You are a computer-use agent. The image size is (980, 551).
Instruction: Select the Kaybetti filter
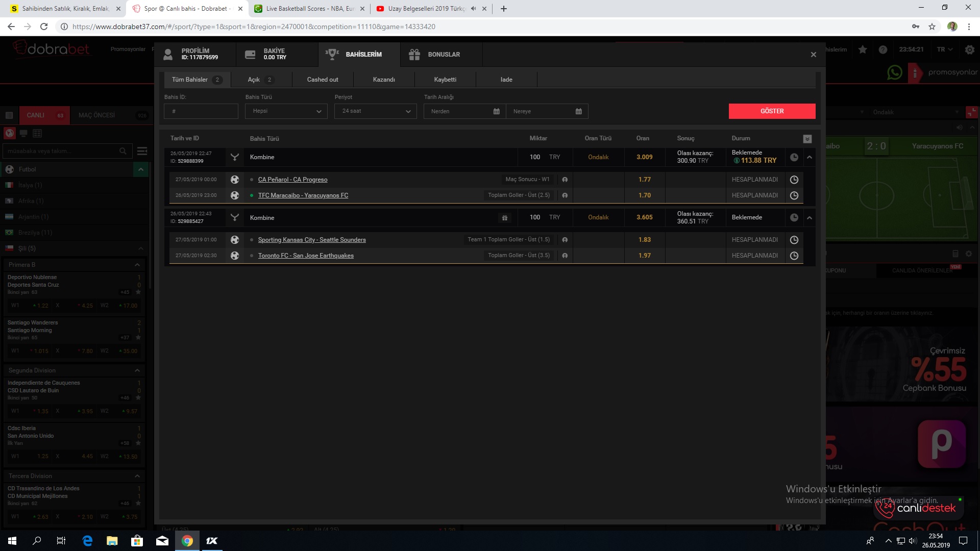click(x=445, y=80)
